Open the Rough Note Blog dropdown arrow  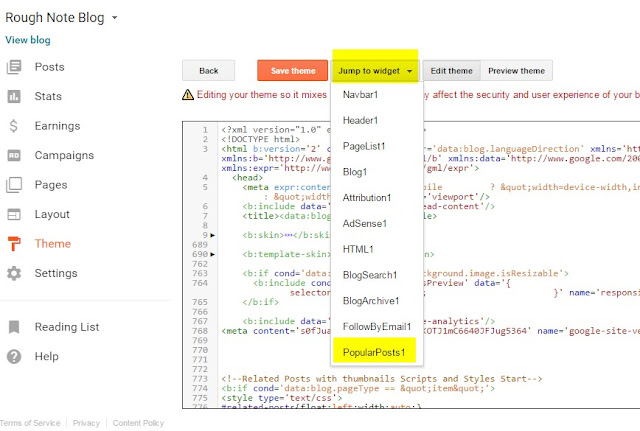[x=115, y=18]
